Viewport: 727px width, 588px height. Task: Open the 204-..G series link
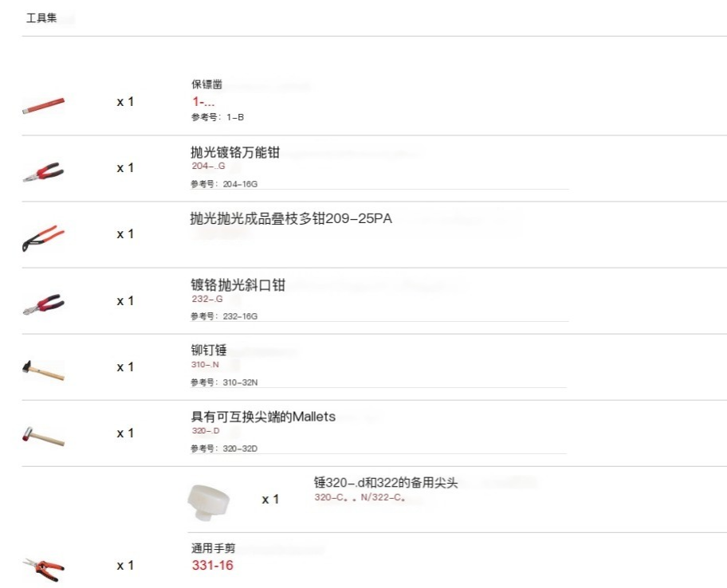pyautogui.click(x=209, y=166)
